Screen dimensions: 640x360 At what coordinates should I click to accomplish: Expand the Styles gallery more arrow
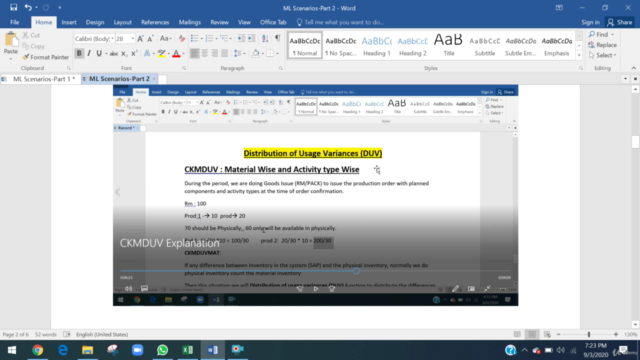pos(579,55)
